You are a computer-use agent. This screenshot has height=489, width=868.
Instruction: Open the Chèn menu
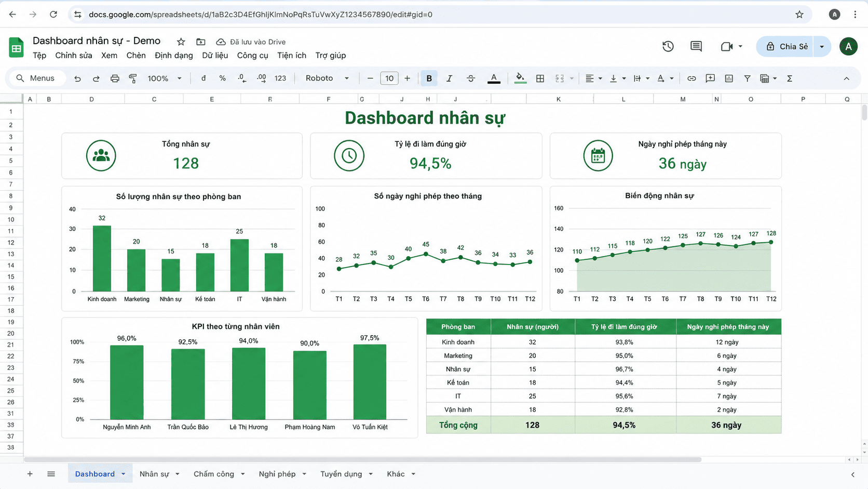coord(136,56)
